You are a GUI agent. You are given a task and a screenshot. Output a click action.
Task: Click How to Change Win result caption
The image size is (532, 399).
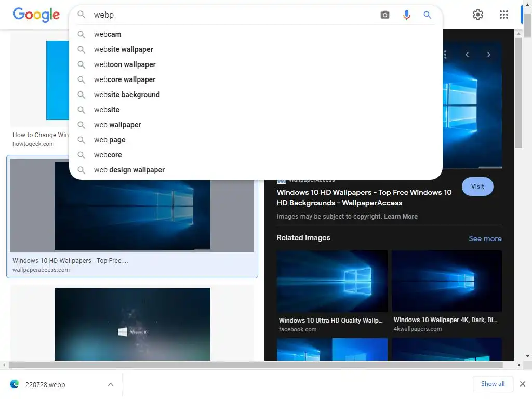point(41,135)
